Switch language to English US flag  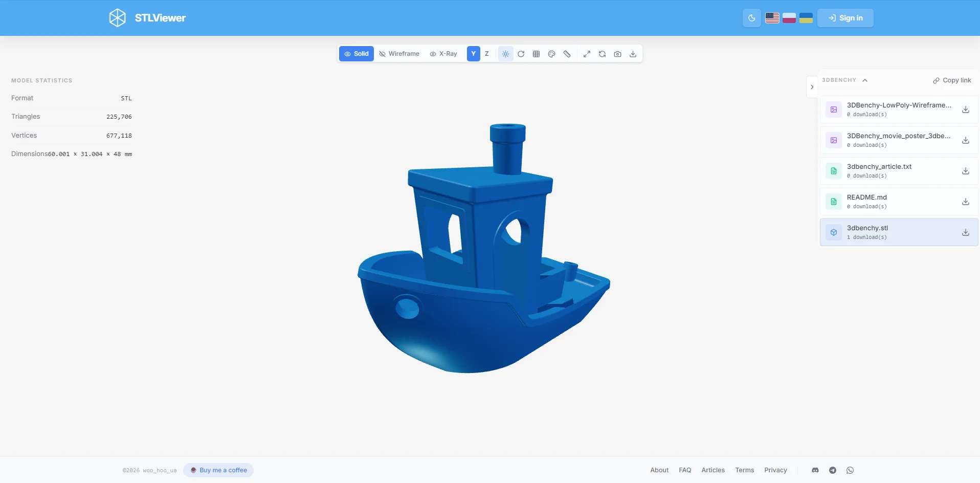tap(772, 18)
